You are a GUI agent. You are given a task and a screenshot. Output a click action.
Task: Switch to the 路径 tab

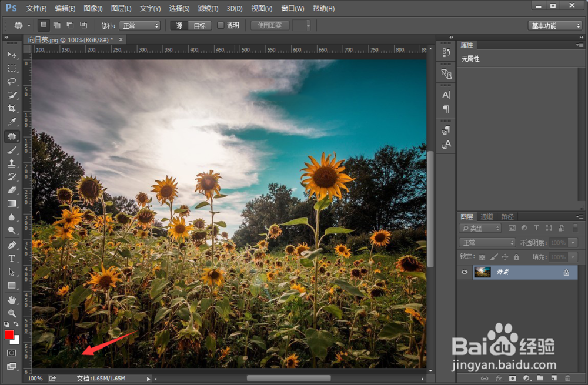pyautogui.click(x=507, y=217)
